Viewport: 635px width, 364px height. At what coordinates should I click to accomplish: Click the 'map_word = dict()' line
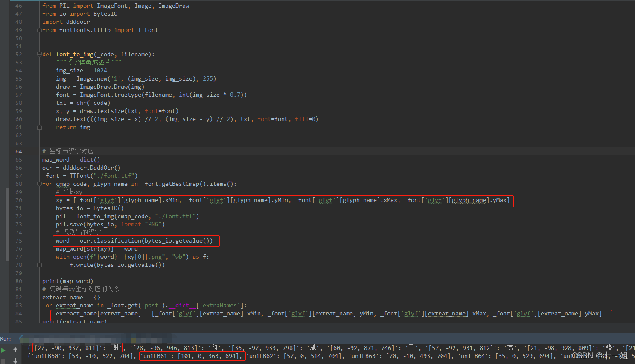71,160
